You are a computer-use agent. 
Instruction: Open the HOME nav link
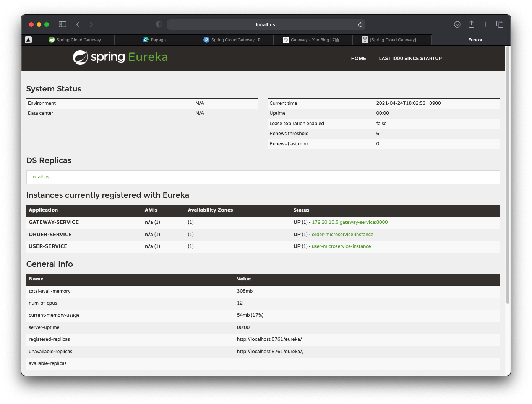pyautogui.click(x=358, y=59)
